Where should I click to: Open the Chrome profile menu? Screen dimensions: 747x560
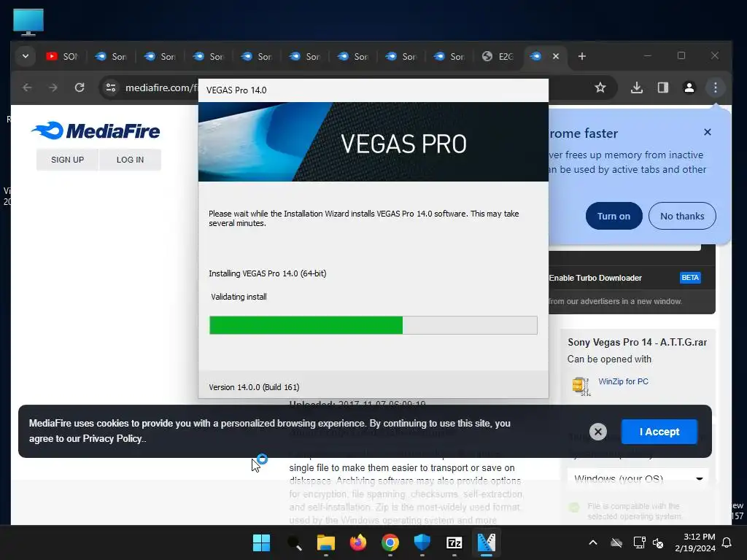click(x=689, y=87)
